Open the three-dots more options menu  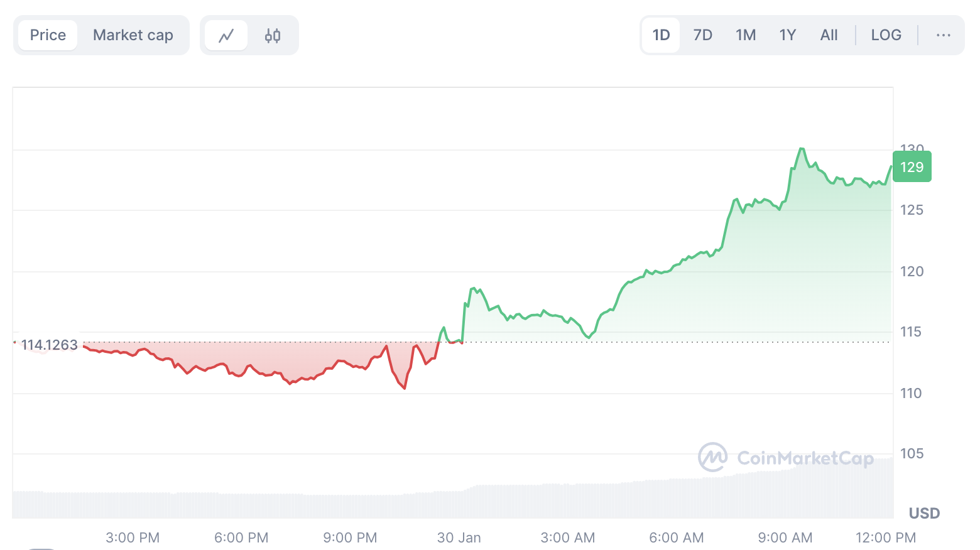943,35
